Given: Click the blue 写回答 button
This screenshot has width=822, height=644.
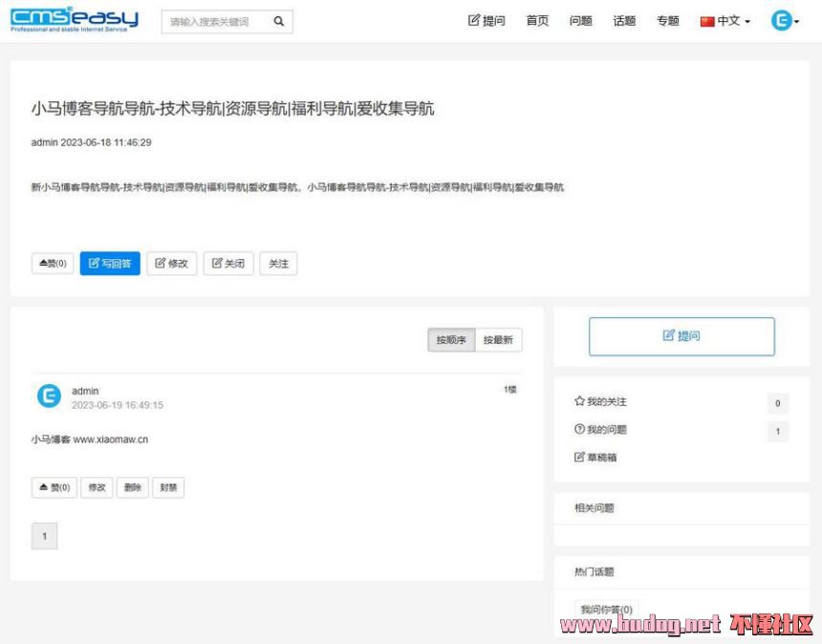Looking at the screenshot, I should click(110, 263).
